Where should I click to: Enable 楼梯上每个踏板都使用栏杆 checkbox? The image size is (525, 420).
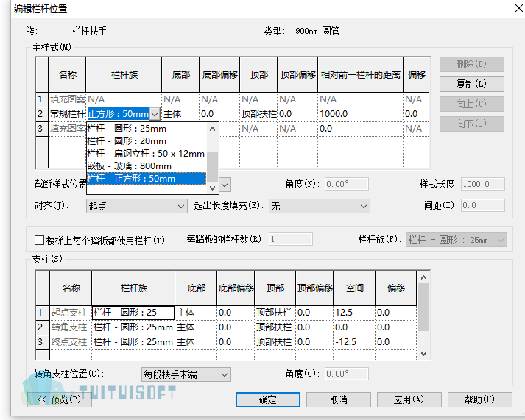(x=39, y=240)
